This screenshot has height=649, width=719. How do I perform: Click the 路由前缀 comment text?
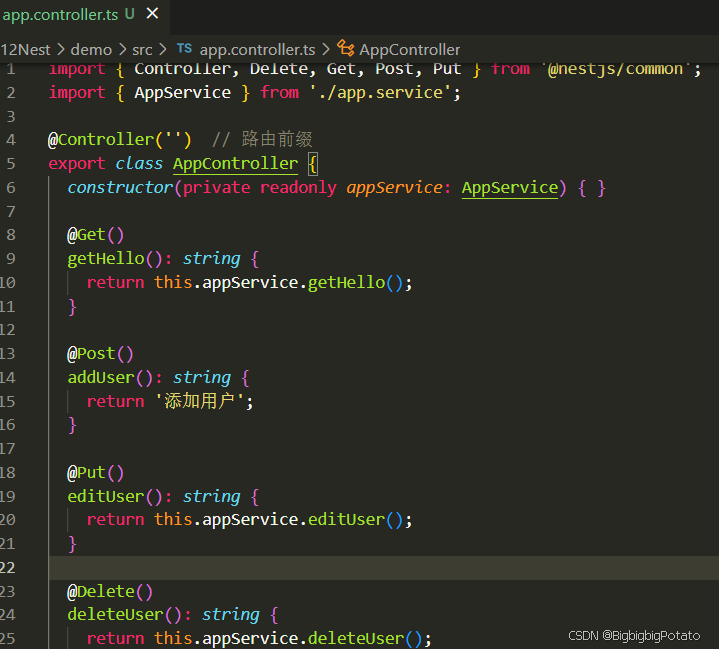click(x=277, y=139)
